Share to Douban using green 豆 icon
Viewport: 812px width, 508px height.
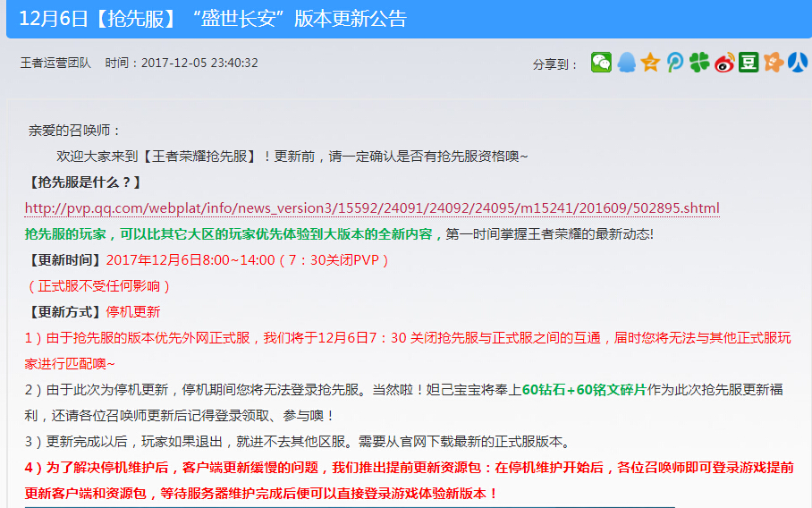(x=749, y=63)
